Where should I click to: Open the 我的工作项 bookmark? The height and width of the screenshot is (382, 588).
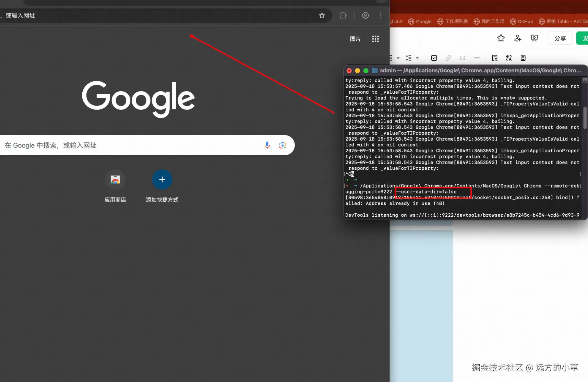tap(489, 22)
